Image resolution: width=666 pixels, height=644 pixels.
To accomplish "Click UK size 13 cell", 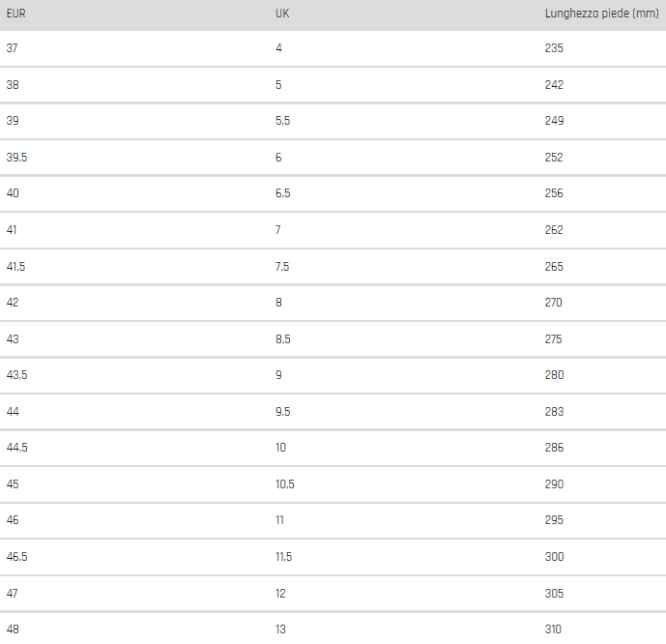I will click(x=280, y=629).
